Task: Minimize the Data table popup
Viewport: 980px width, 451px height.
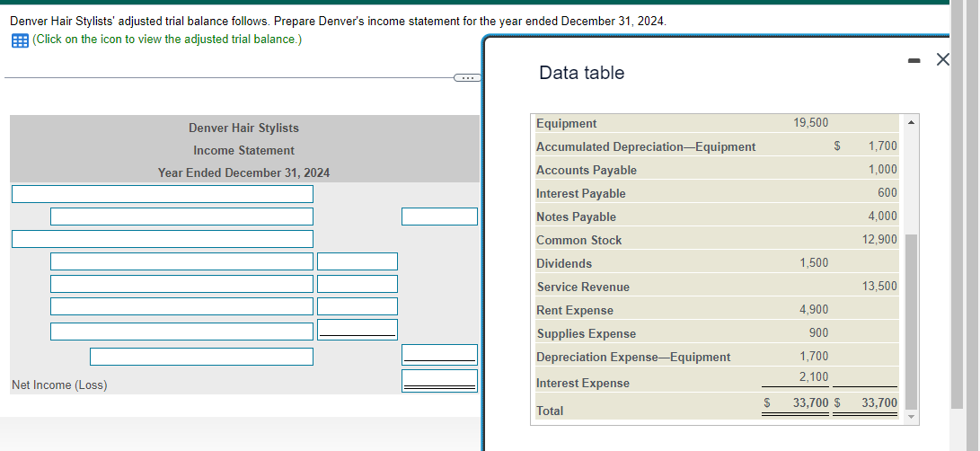Action: coord(914,61)
